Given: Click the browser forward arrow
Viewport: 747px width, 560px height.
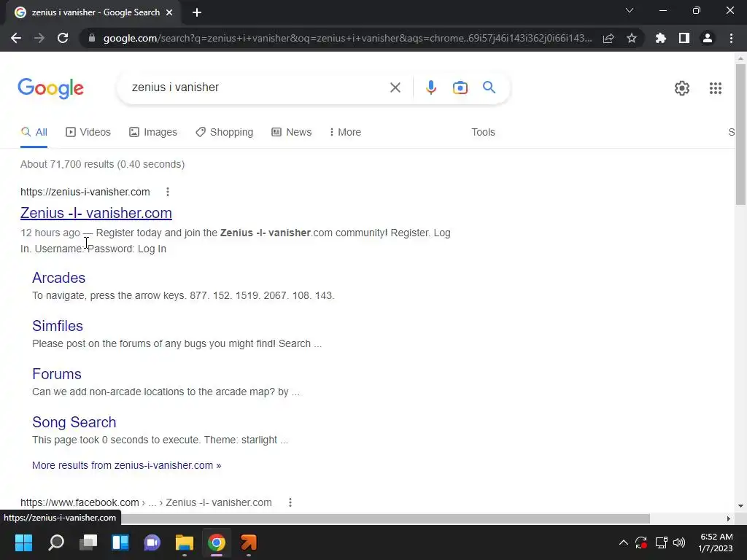Looking at the screenshot, I should 39,38.
